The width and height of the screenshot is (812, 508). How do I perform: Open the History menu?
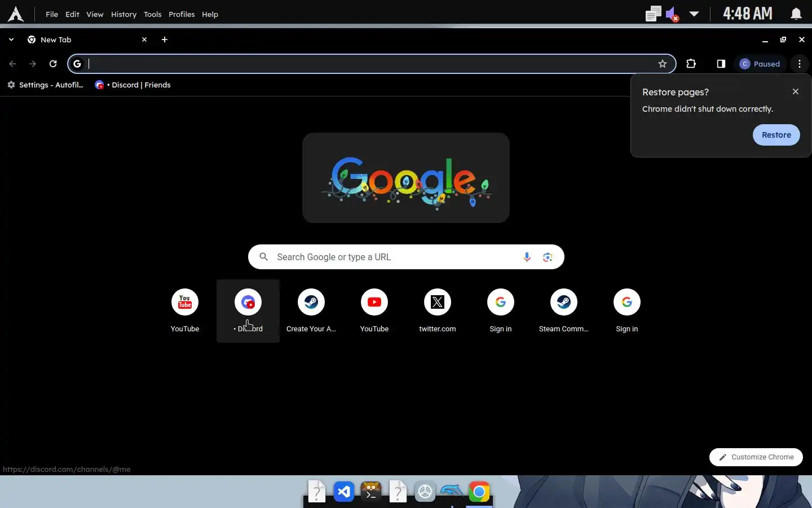click(123, 14)
